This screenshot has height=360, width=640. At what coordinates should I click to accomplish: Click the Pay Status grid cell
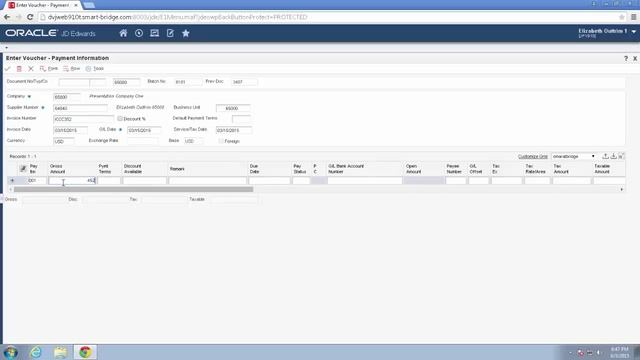[x=301, y=180]
